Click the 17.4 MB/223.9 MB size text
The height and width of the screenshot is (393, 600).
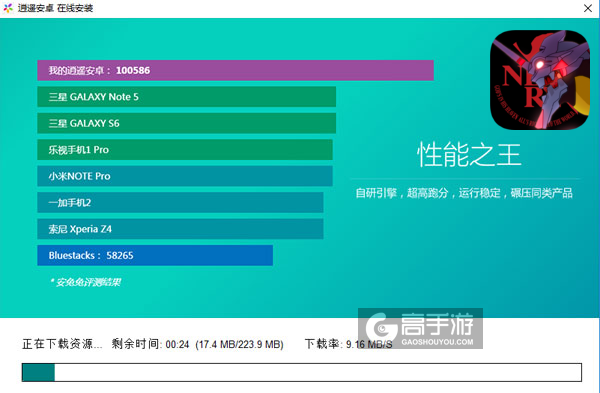(239, 344)
